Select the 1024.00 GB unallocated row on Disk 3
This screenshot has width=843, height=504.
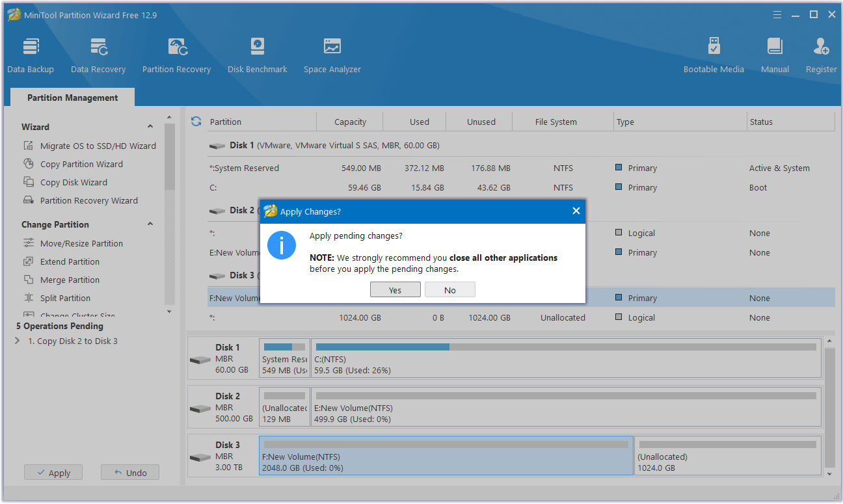521,317
